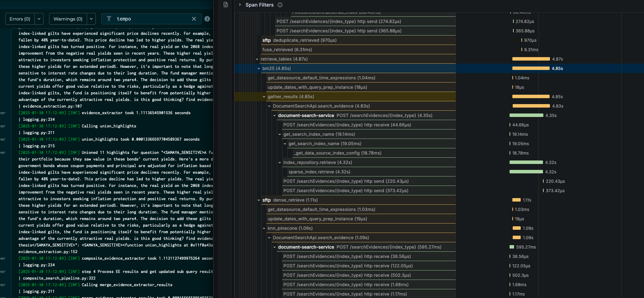Click the green index_repository.retrieve 4.32s bar
The width and height of the screenshot is (644, 298).
526,163
